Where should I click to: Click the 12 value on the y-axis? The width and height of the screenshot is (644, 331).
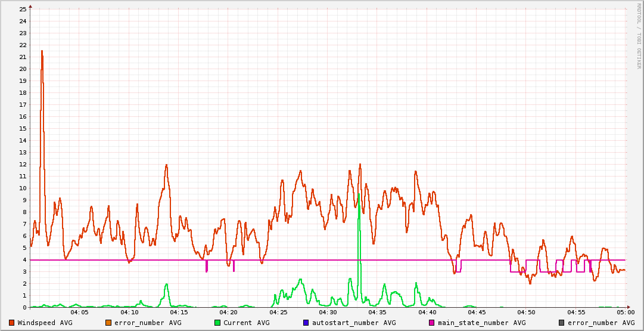(x=23, y=164)
